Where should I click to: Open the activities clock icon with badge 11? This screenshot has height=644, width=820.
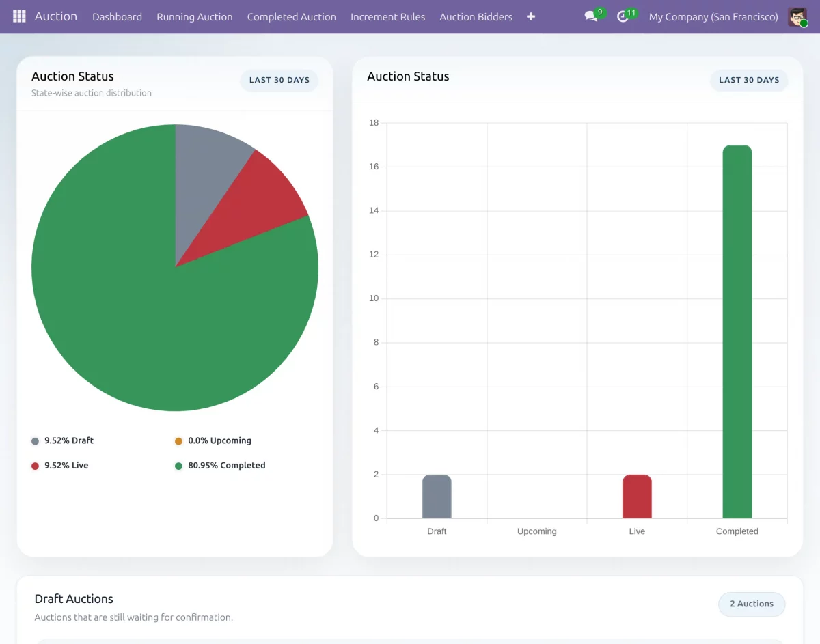(623, 16)
